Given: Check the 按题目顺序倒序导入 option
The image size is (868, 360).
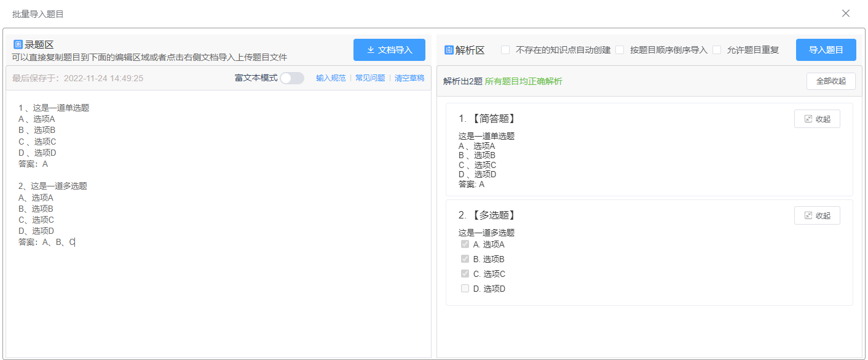Looking at the screenshot, I should [x=620, y=50].
